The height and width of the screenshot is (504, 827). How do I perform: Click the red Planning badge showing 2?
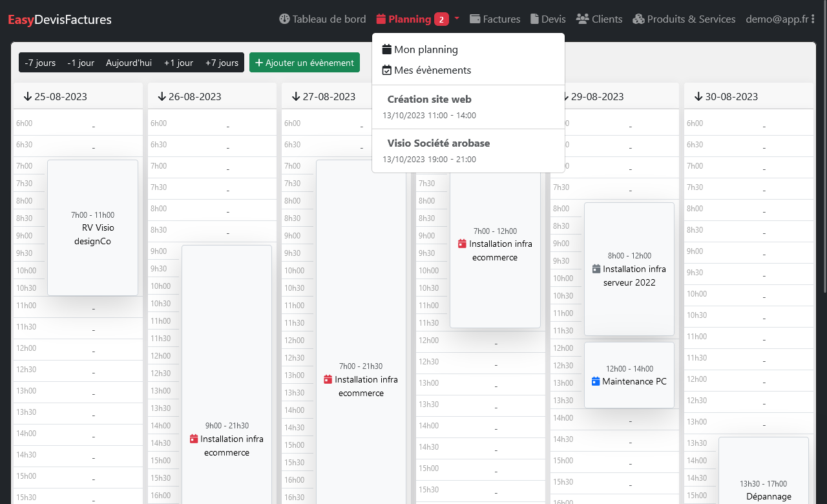point(441,19)
